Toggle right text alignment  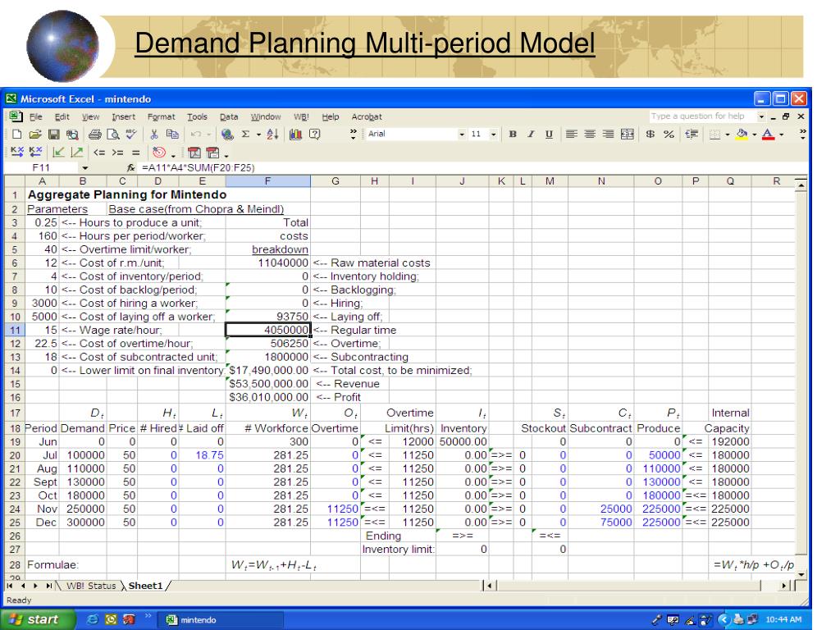608,134
